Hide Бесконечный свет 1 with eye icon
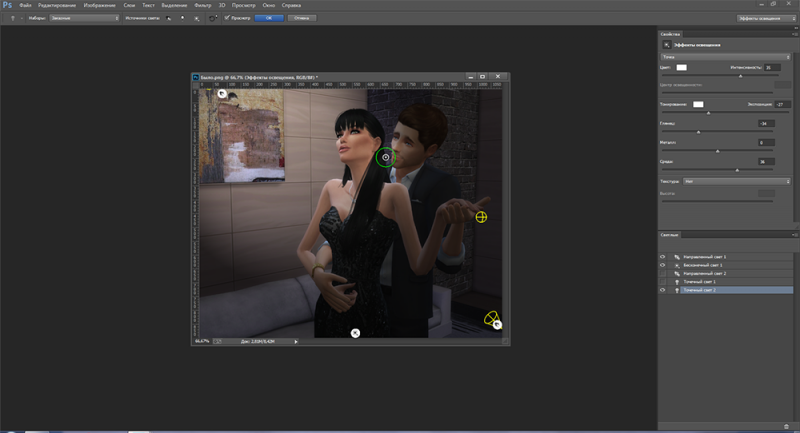The width and height of the screenshot is (800, 433). coord(662,265)
